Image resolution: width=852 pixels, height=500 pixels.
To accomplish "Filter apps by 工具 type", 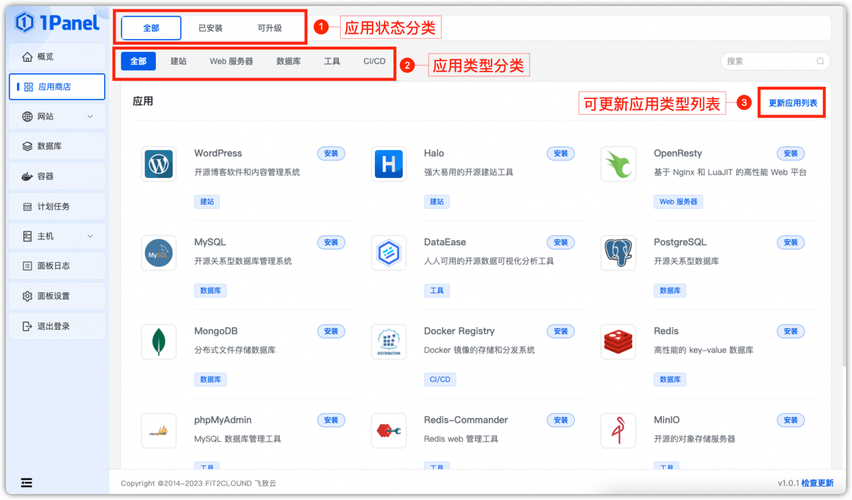I will 332,61.
